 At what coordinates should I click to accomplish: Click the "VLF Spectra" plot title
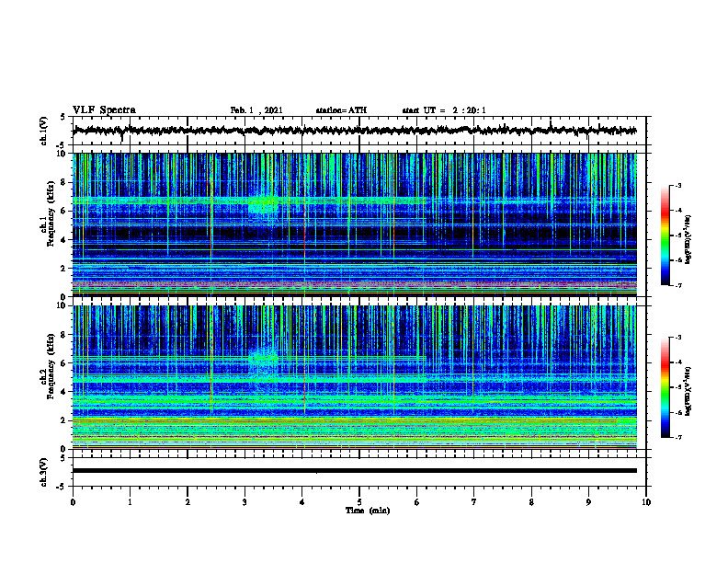(104, 110)
